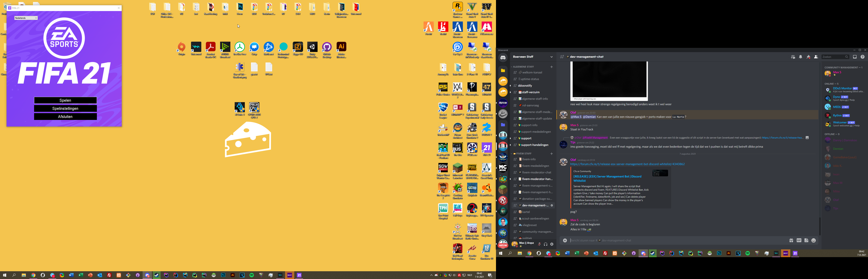Open the staff-verzuim channel
The width and height of the screenshot is (868, 279).
[x=530, y=92]
